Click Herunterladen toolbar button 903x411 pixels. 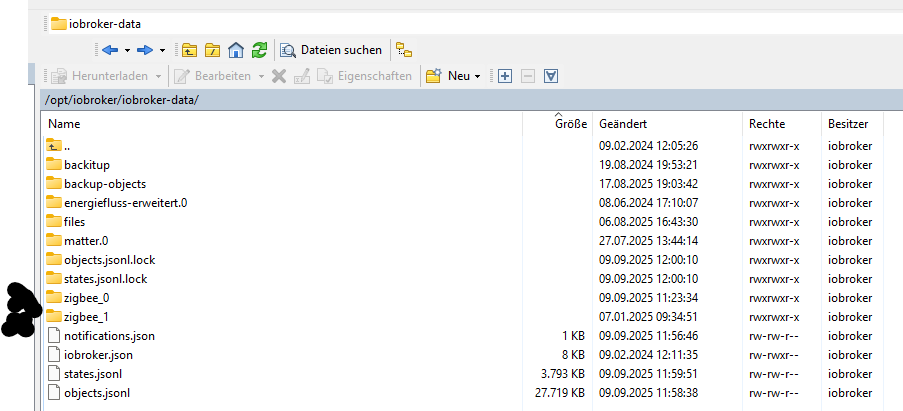[98, 76]
